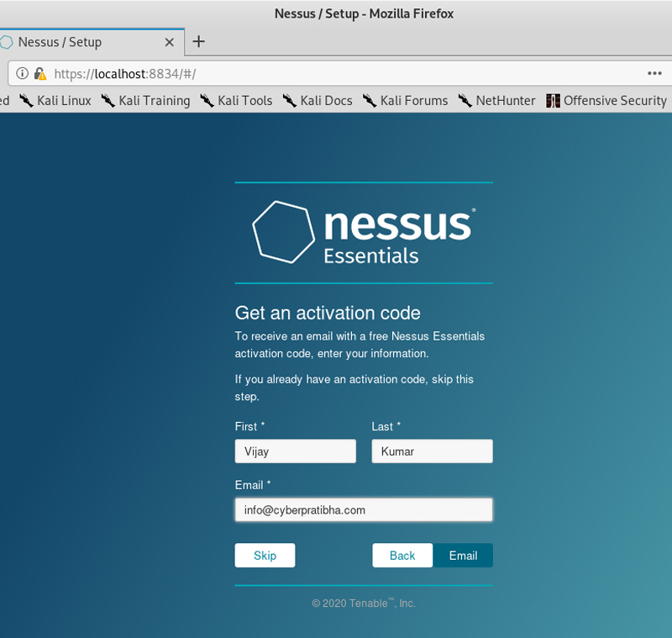
Task: Click the Skip button
Action: click(x=265, y=556)
